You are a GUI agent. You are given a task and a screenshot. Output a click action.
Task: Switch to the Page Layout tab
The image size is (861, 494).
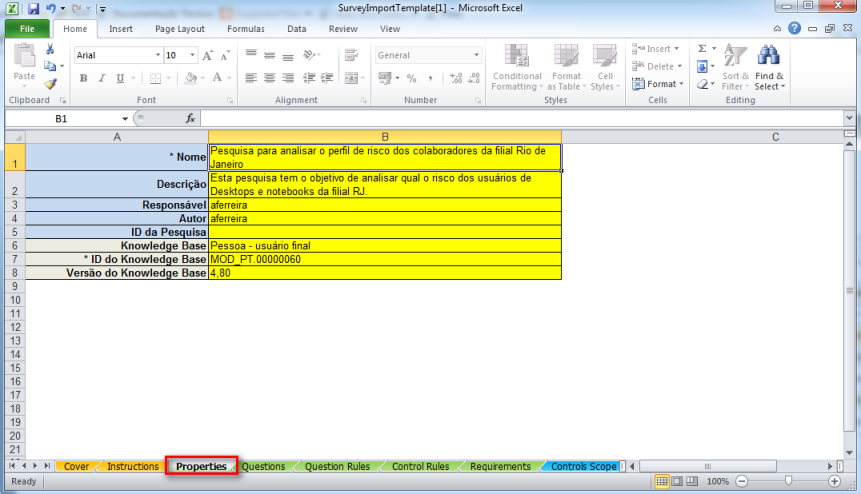(180, 29)
